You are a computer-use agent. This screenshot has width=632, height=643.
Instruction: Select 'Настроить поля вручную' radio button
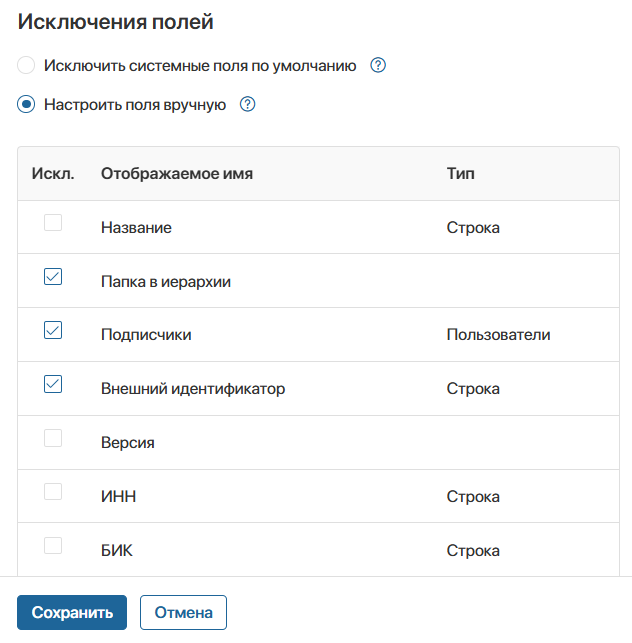(26, 104)
